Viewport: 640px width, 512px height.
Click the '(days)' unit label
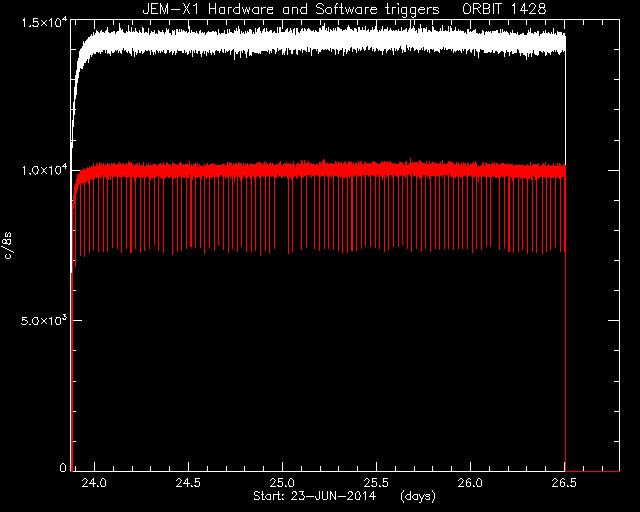coord(418,496)
